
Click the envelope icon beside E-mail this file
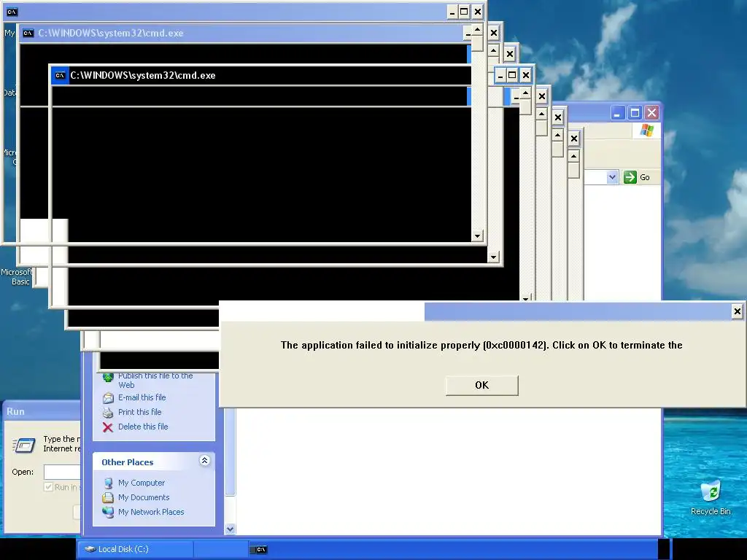(x=108, y=397)
